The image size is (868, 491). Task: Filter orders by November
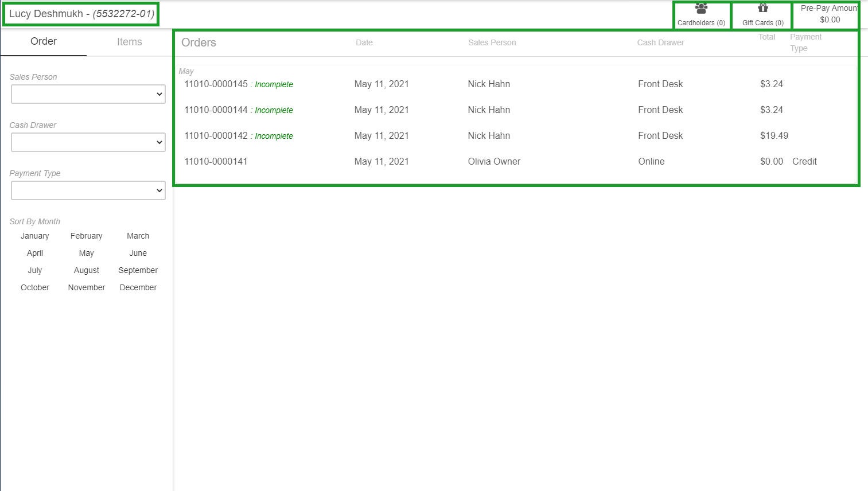(87, 287)
